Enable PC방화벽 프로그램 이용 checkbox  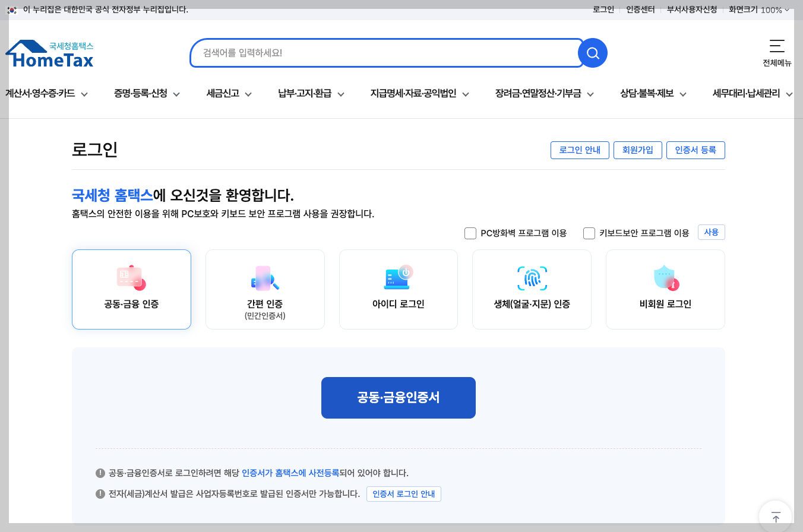tap(470, 233)
